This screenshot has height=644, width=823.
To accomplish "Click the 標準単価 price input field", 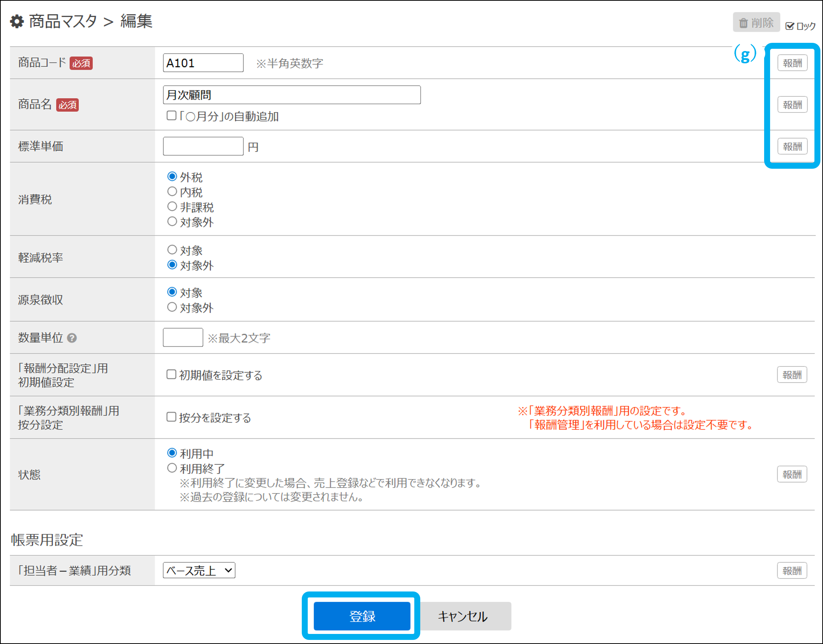I will (203, 146).
